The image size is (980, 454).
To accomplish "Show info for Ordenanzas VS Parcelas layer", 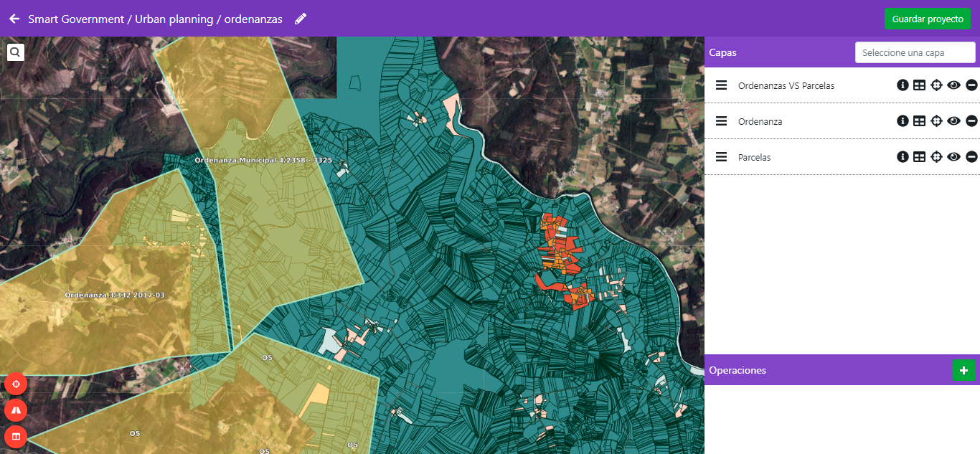I will tap(903, 85).
